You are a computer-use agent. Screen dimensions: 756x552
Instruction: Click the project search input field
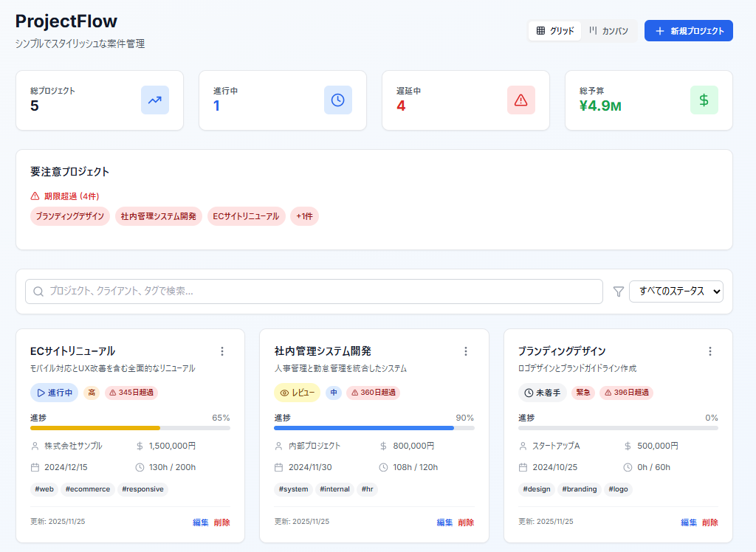[x=314, y=291]
